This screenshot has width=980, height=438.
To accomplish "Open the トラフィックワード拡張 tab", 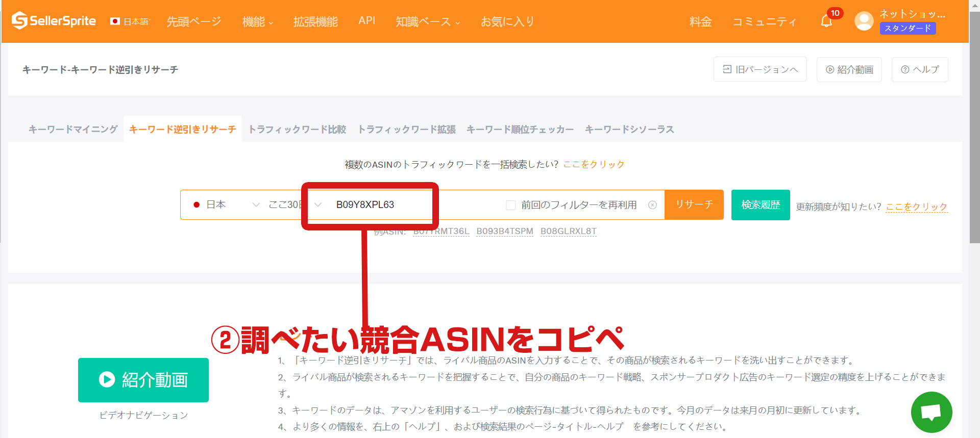I will coord(407,130).
